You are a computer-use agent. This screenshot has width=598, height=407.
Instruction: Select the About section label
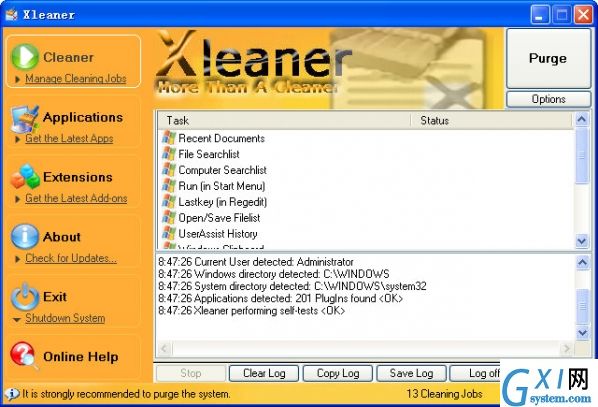[x=61, y=237]
